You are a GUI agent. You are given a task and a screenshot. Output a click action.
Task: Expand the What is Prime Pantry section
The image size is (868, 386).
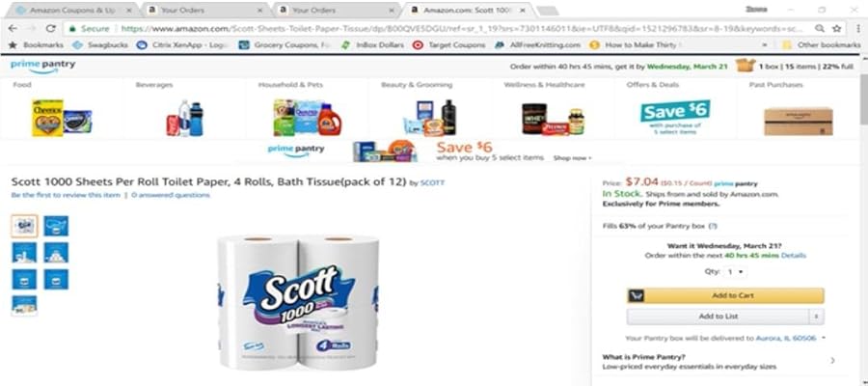coord(719,361)
